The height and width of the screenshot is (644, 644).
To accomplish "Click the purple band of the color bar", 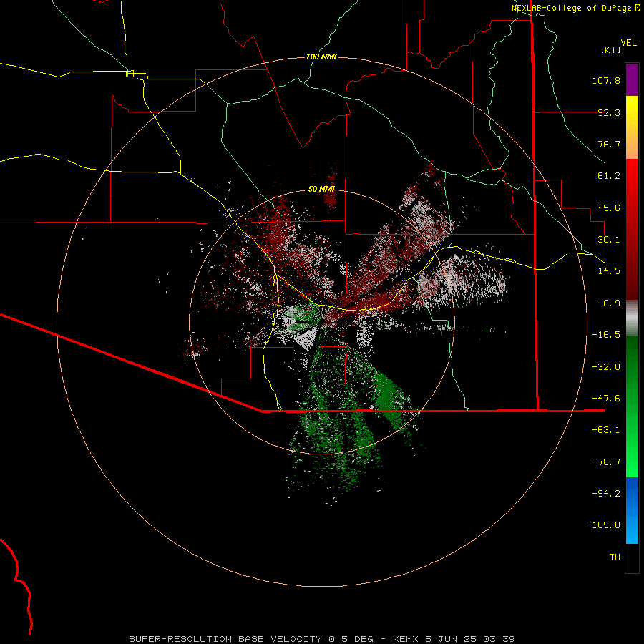I will (x=632, y=79).
